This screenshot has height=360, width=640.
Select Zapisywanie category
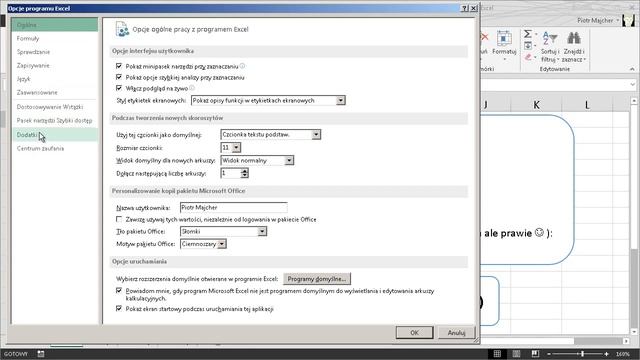pos(55,65)
